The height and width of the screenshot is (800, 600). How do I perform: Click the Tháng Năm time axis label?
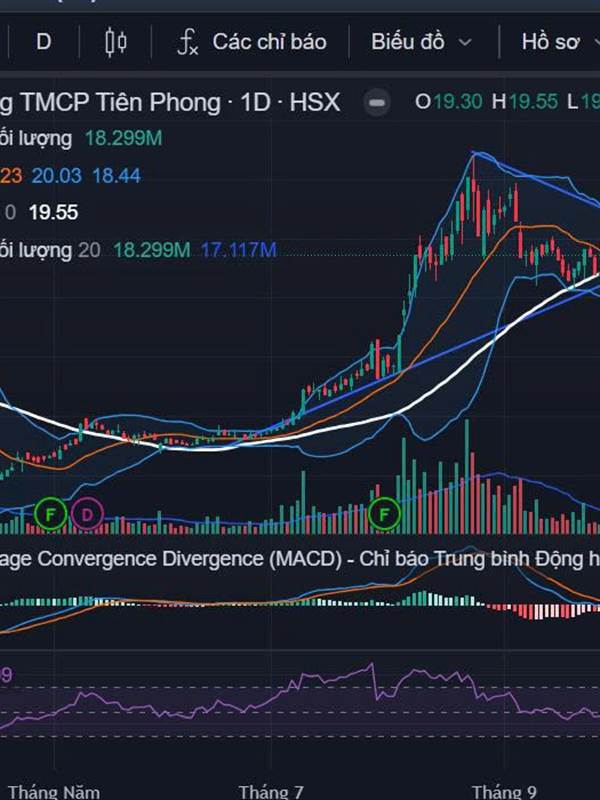pyautogui.click(x=54, y=792)
